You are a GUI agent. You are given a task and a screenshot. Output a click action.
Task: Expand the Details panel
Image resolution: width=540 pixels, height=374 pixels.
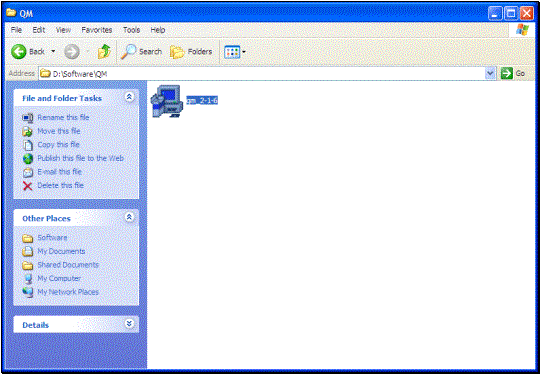[x=129, y=324]
